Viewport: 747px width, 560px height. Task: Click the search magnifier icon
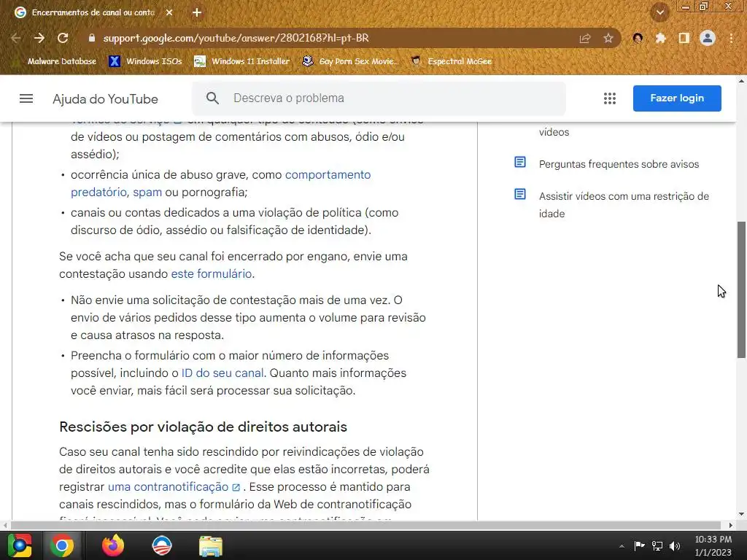(x=212, y=98)
